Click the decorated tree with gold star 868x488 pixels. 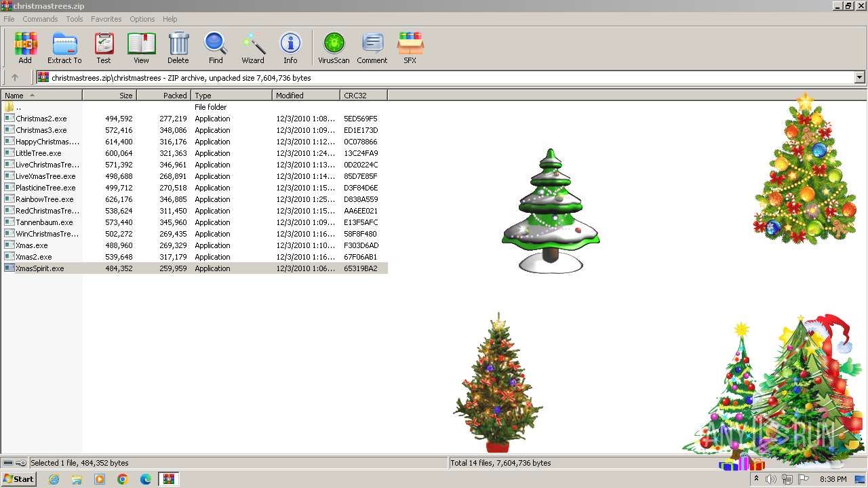point(805,169)
